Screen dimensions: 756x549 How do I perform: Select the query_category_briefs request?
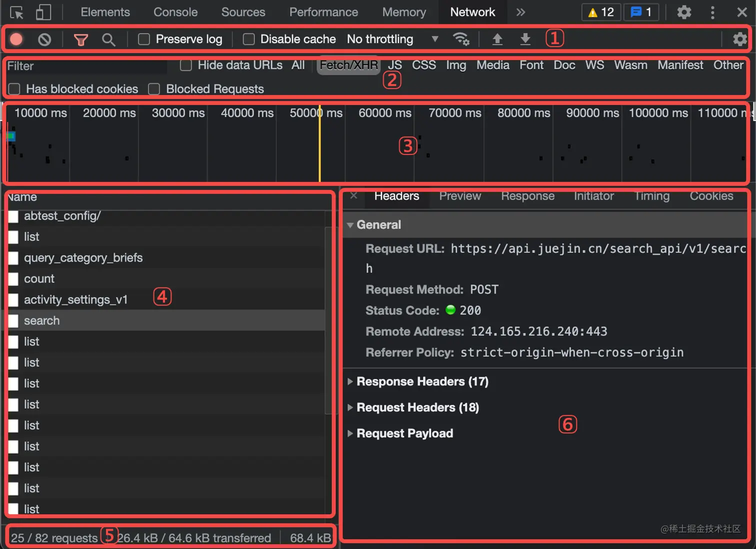pos(83,257)
